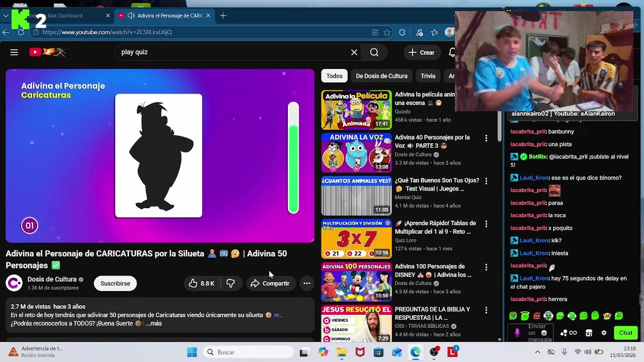Mute tab via speaker icon on YouTube tab
644x362 pixels.
tap(131, 16)
